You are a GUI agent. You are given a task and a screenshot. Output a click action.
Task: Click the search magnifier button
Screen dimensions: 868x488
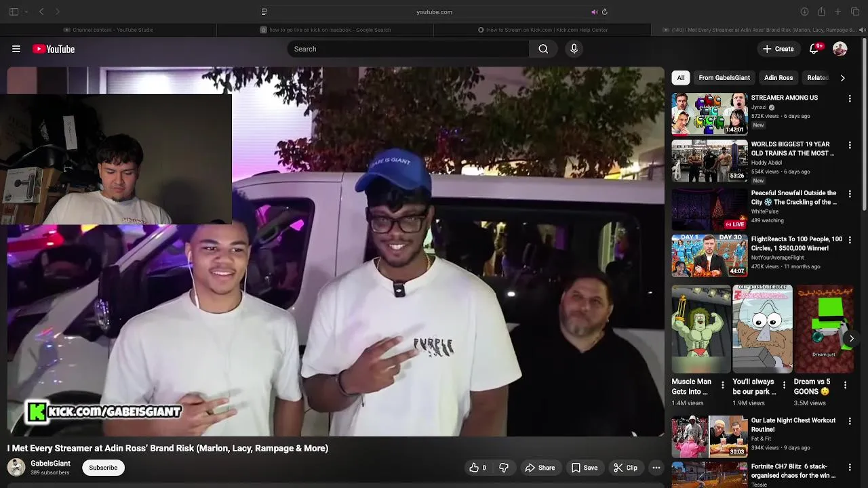(543, 49)
